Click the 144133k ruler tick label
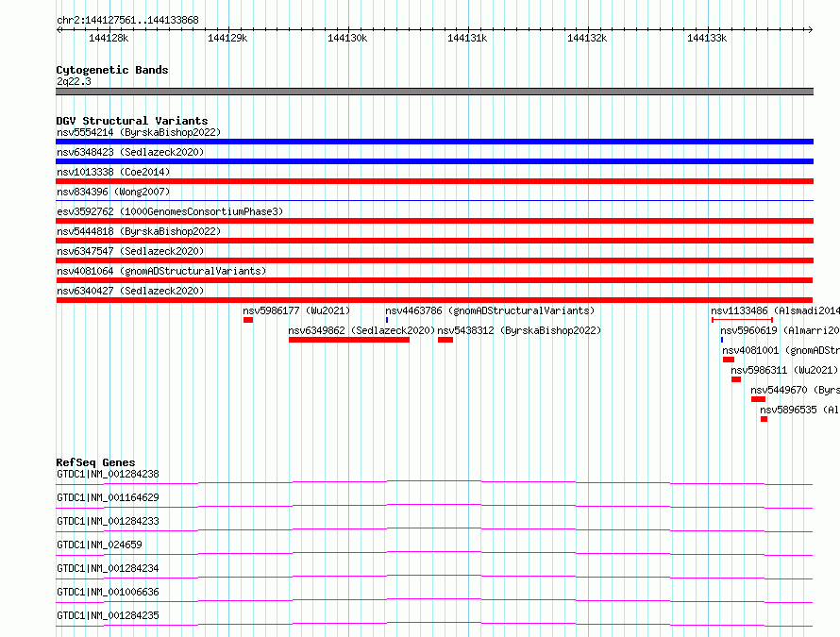 pos(707,38)
